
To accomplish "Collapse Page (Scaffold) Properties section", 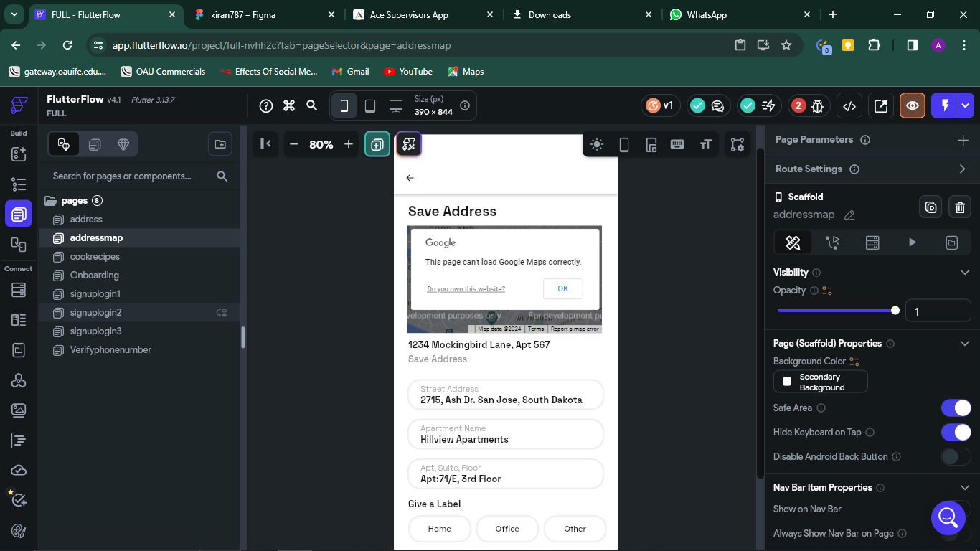I will (964, 344).
